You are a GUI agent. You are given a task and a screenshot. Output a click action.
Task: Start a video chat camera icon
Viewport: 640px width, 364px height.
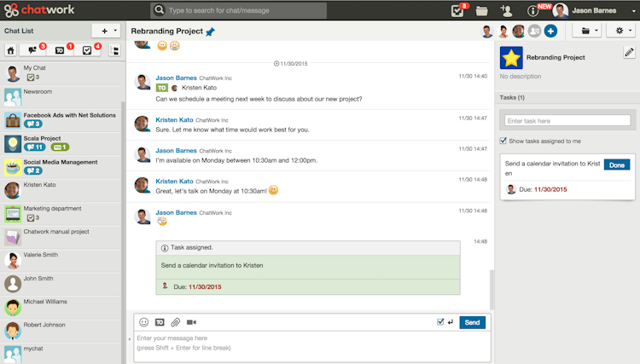[x=191, y=322]
